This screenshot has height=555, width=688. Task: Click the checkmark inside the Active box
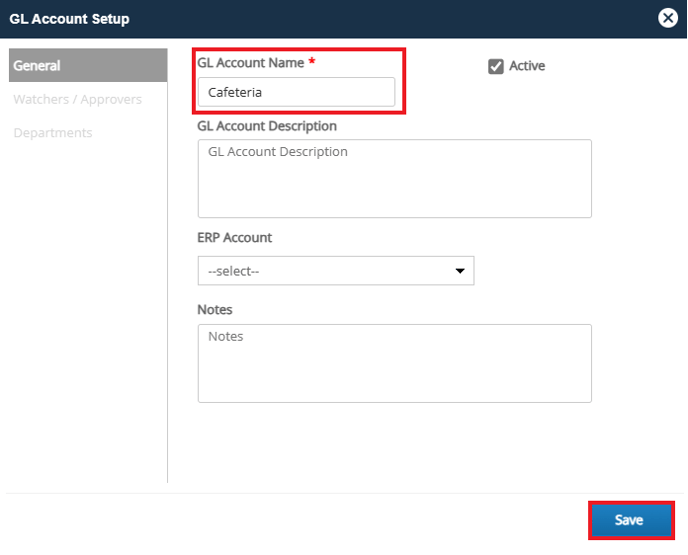(496, 66)
